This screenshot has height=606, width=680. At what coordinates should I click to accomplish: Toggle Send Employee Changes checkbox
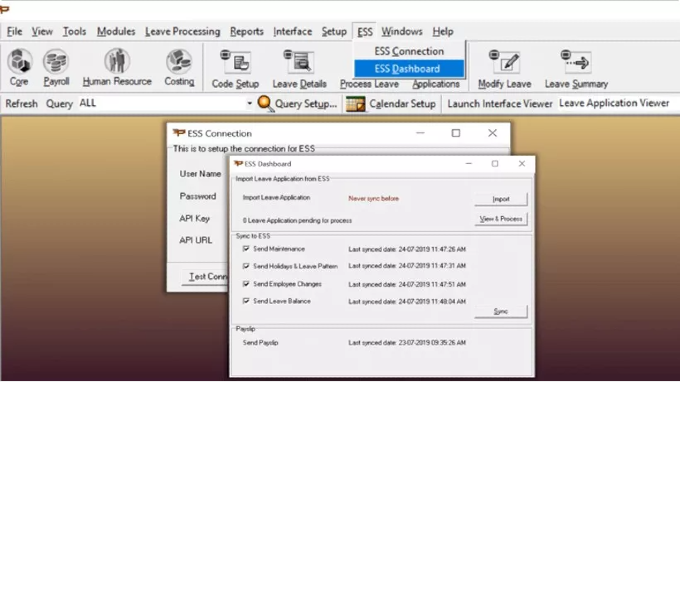[x=246, y=284]
